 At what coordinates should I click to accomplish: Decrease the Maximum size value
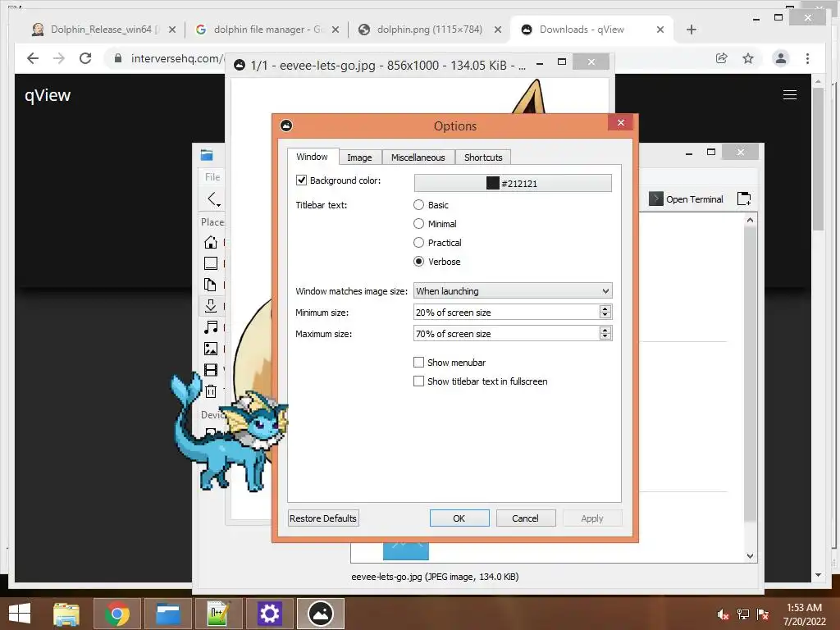tap(605, 337)
